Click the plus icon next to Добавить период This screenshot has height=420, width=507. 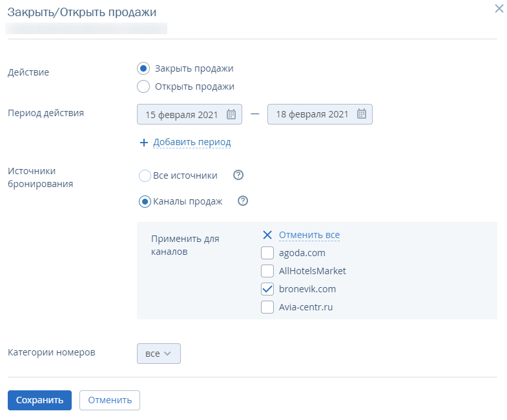tap(144, 143)
